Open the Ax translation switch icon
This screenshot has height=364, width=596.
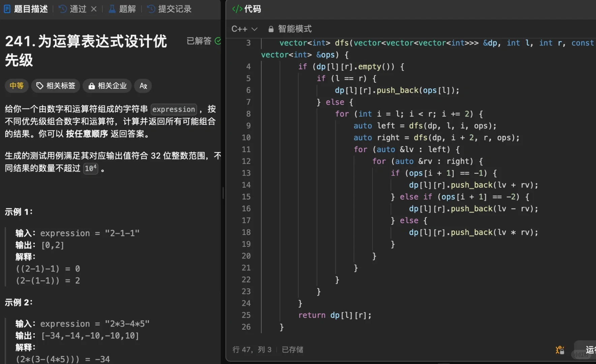coord(143,86)
